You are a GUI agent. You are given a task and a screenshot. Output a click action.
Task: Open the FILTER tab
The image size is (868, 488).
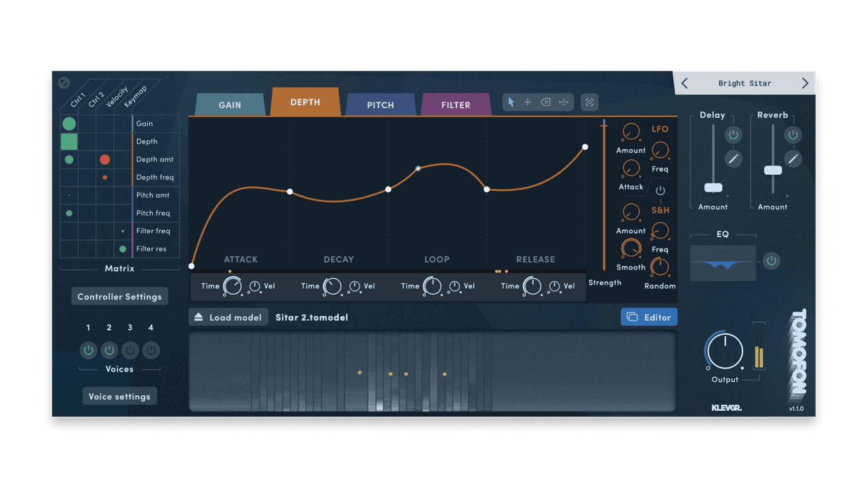[456, 104]
